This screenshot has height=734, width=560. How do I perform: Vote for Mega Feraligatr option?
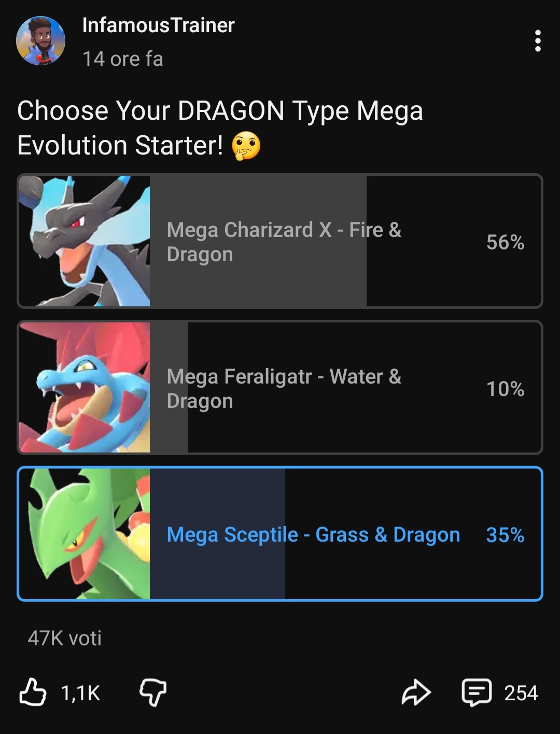pos(280,388)
